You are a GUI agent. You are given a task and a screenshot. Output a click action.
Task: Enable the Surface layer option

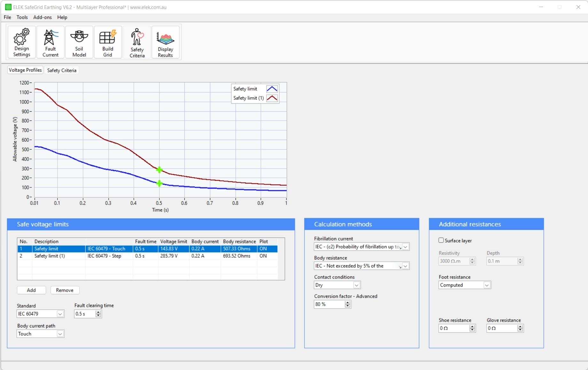(441, 240)
